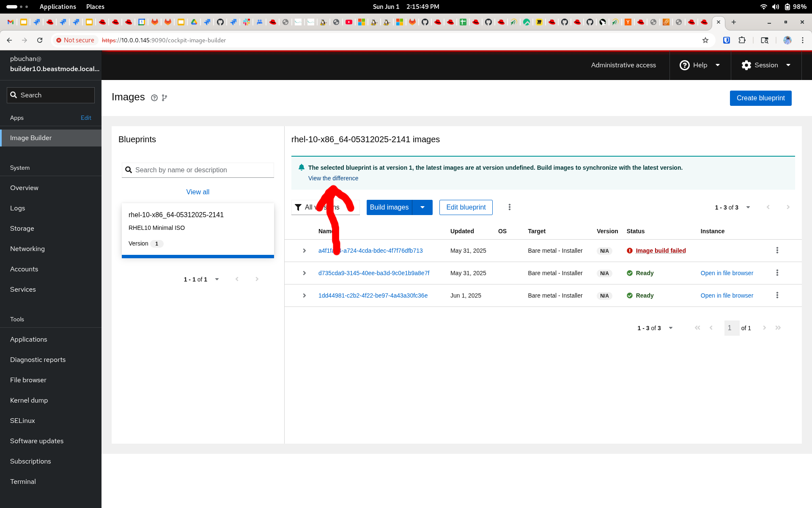Image resolution: width=812 pixels, height=508 pixels.
Task: Open browser extensions puzzle icon
Action: click(742, 40)
